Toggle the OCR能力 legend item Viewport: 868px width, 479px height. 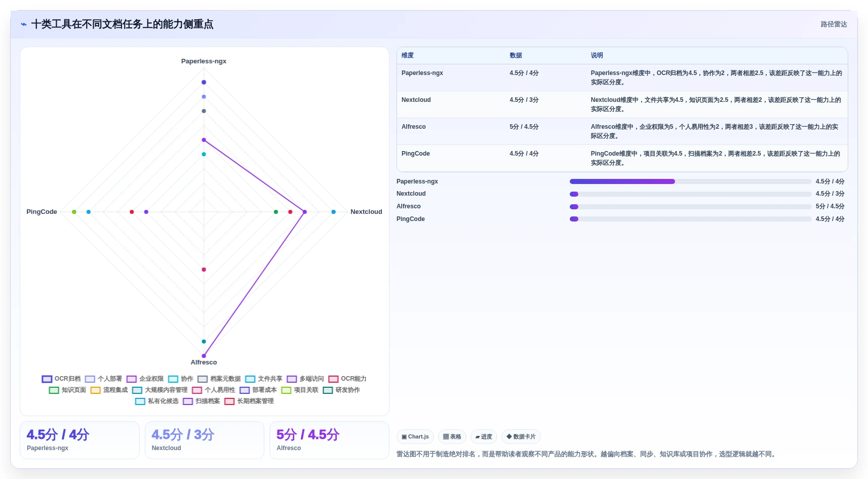tap(347, 379)
